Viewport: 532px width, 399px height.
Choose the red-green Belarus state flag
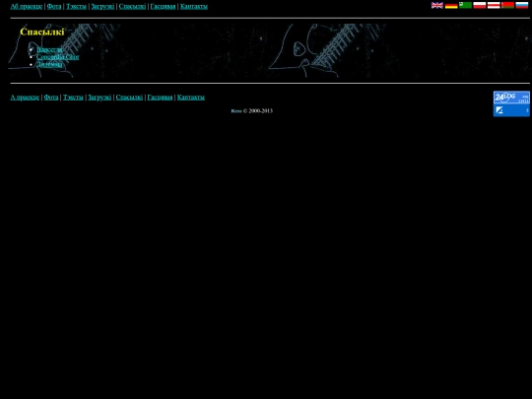coord(507,5)
